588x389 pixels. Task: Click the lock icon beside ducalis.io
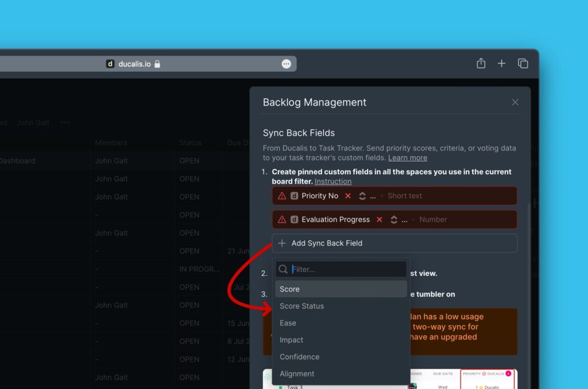(x=157, y=64)
